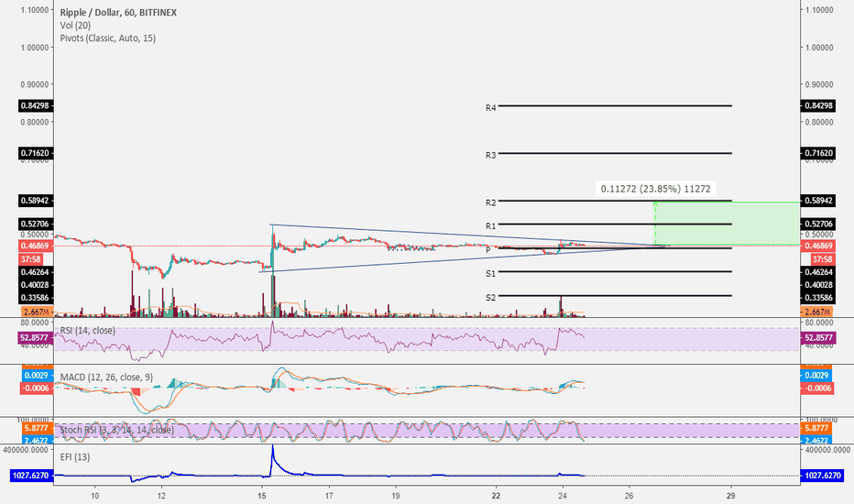Click the 1.10000 price scale label on left
Screen dimensions: 854x504
point(34,10)
